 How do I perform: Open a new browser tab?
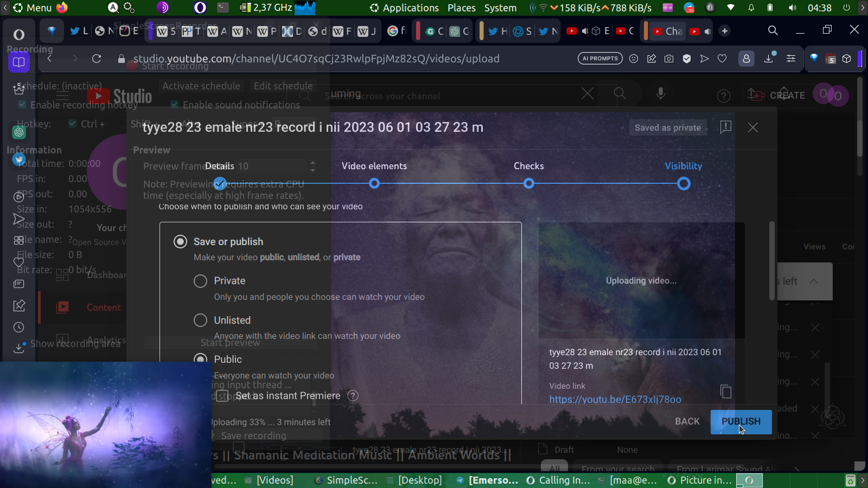(x=725, y=31)
